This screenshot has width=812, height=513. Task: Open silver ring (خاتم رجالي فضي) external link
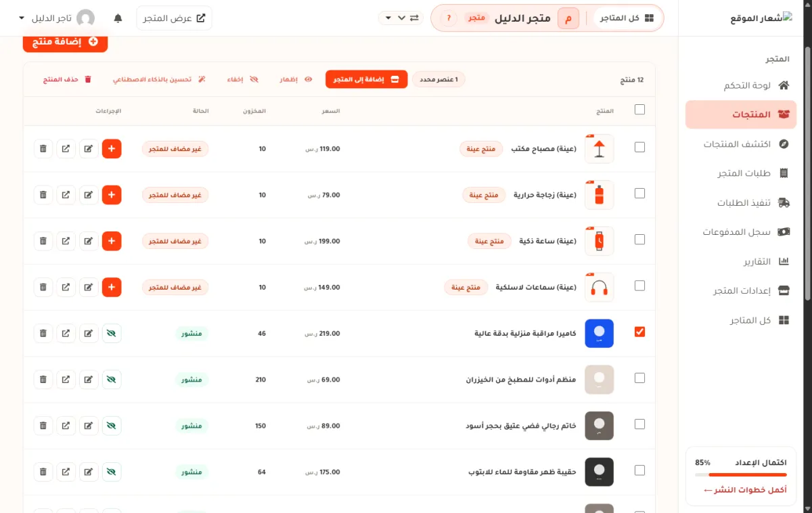pyautogui.click(x=66, y=426)
